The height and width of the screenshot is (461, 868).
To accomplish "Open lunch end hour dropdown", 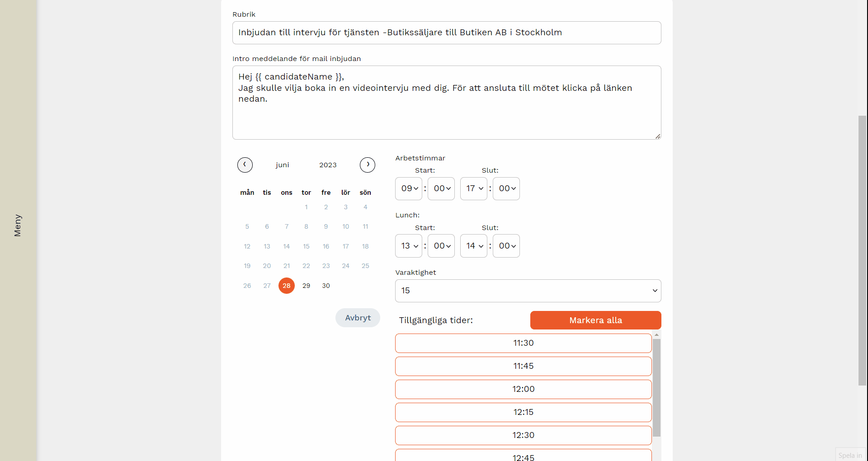I will (473, 246).
